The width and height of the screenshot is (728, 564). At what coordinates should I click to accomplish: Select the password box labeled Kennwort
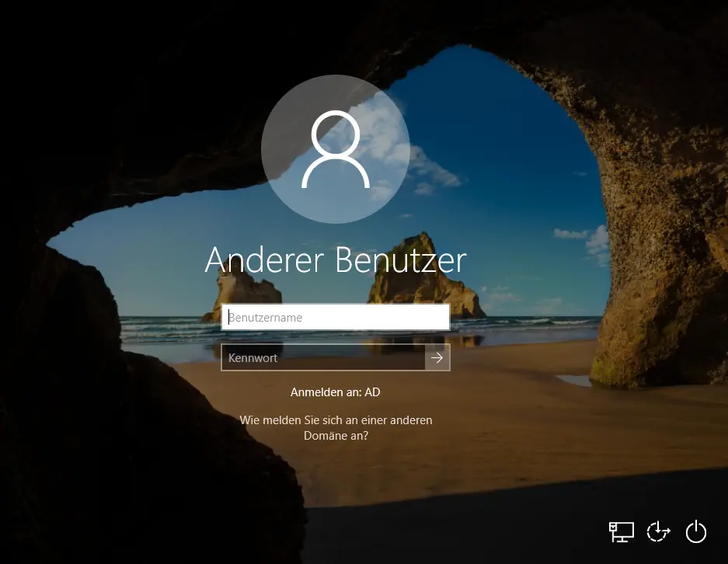tap(322, 357)
